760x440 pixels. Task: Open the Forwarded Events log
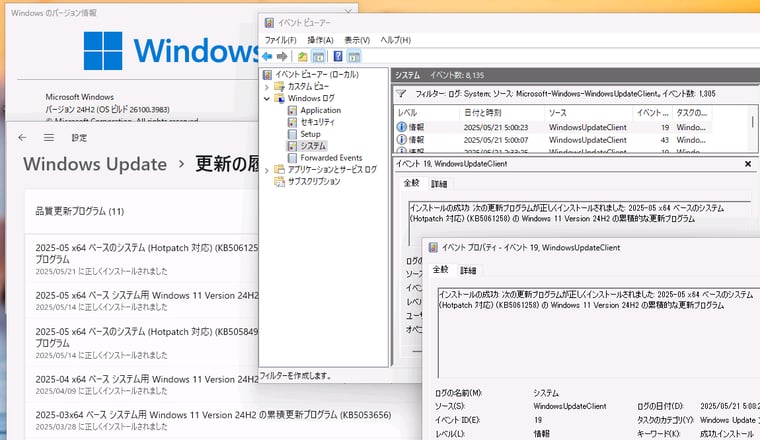tap(325, 157)
